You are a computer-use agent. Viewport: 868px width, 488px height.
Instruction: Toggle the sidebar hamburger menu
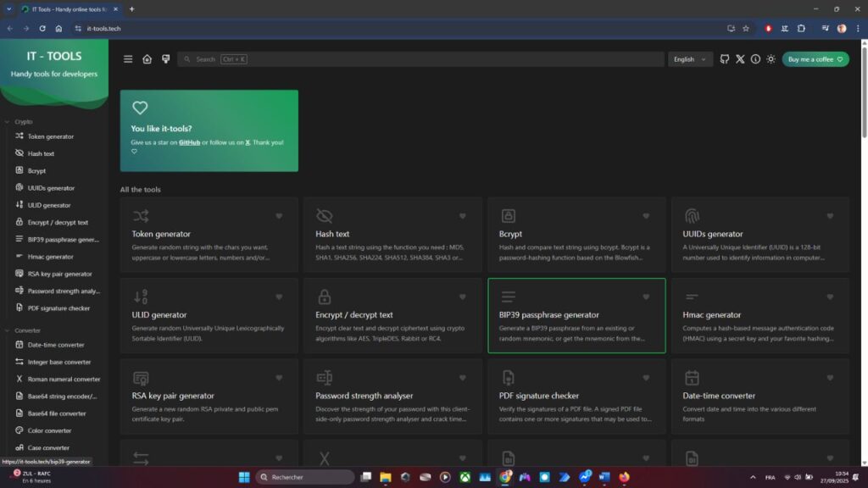tap(128, 59)
